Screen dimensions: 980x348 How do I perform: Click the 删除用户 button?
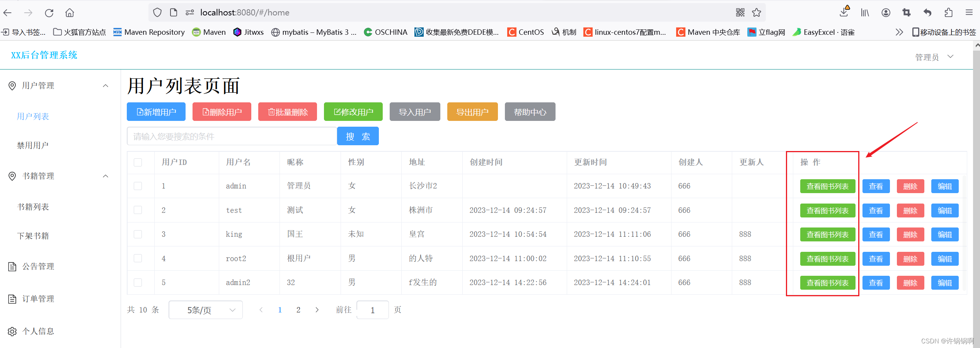tap(222, 112)
